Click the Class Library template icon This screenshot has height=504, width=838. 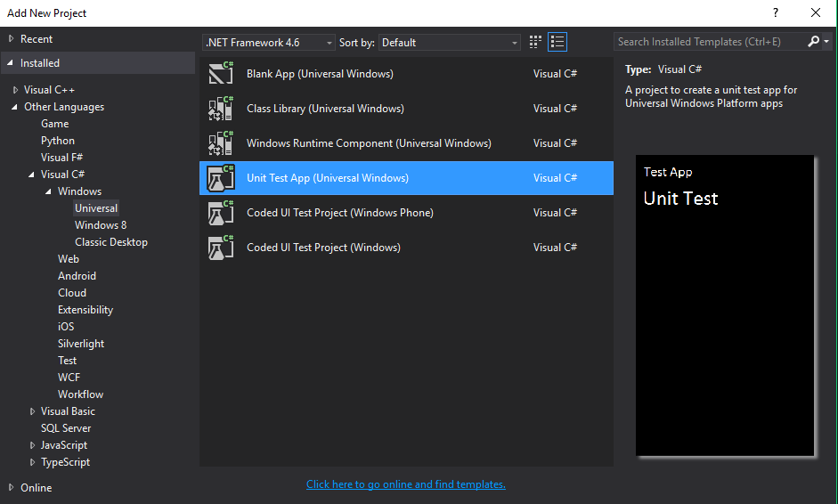pos(220,109)
